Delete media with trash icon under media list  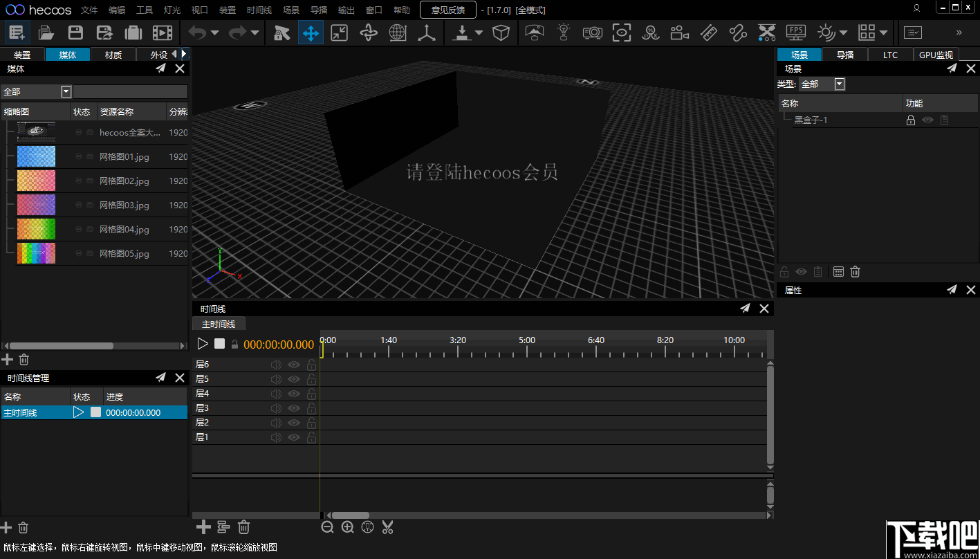(x=24, y=359)
